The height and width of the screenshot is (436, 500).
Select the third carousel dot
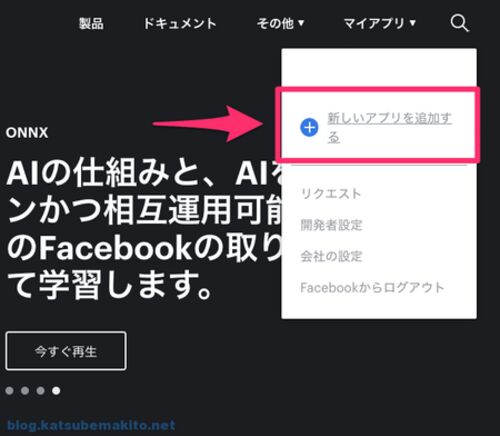coord(41,390)
